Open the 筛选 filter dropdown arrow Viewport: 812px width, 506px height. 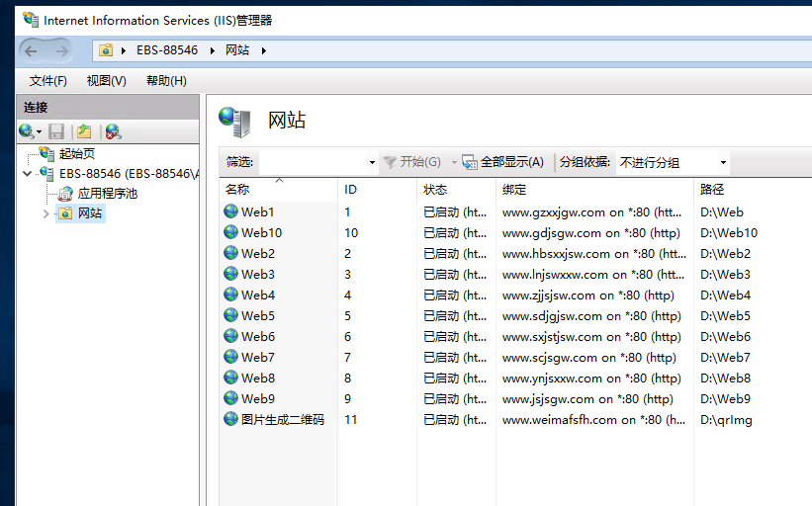coord(372,163)
